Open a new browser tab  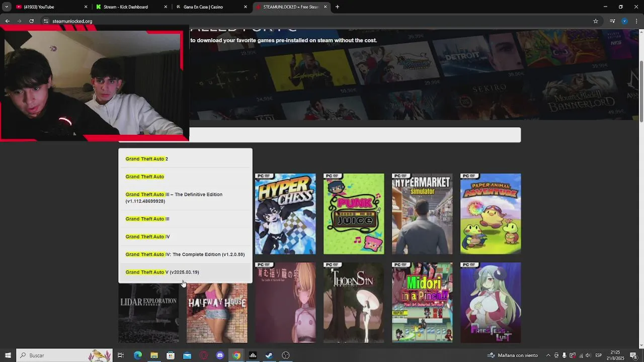coord(337,7)
